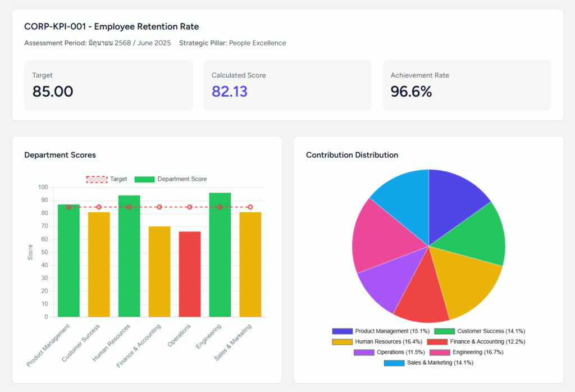Toggle the green Department Score legend item
The height and width of the screenshot is (392, 575).
point(171,179)
